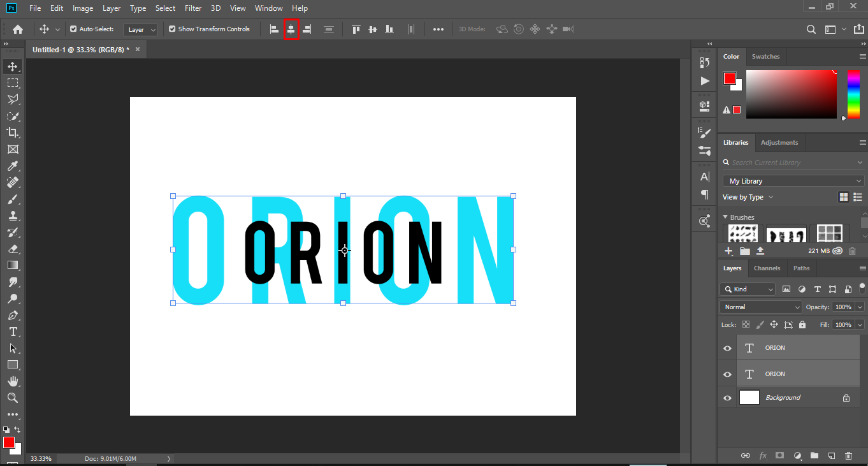
Task: Click inside the red color picker field
Action: click(792, 94)
